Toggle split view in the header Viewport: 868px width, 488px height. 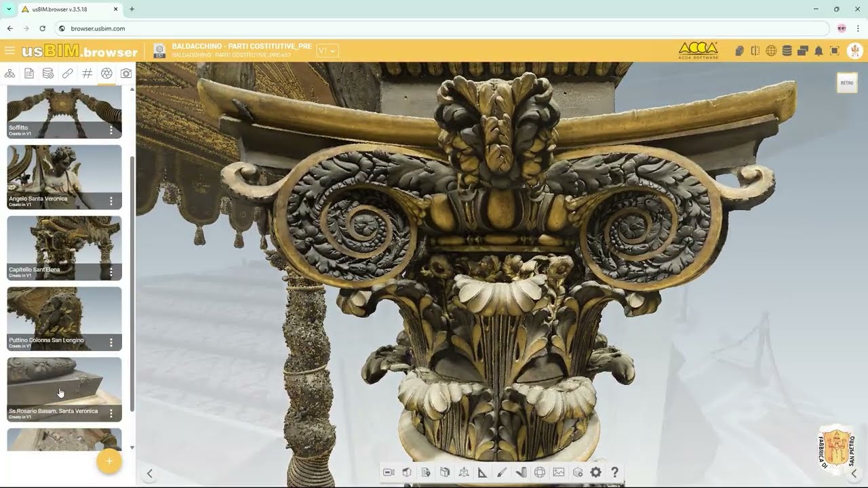coord(755,51)
